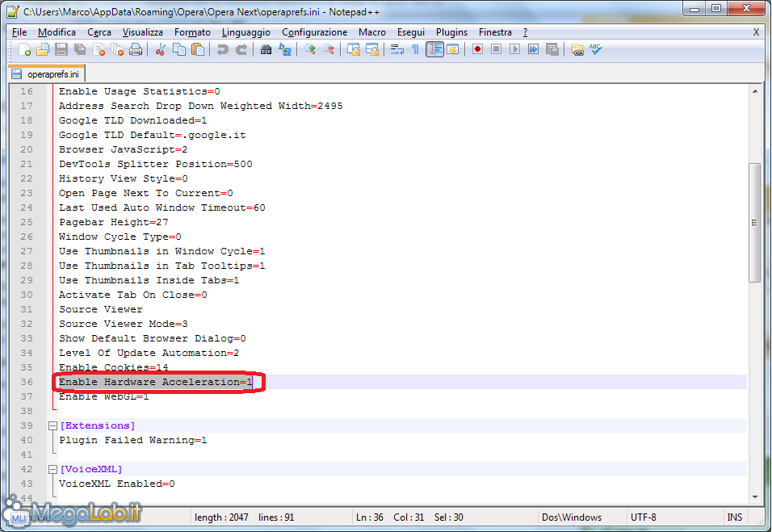Close the document with the menu bar X
The height and width of the screenshot is (532, 772).
pyautogui.click(x=756, y=32)
